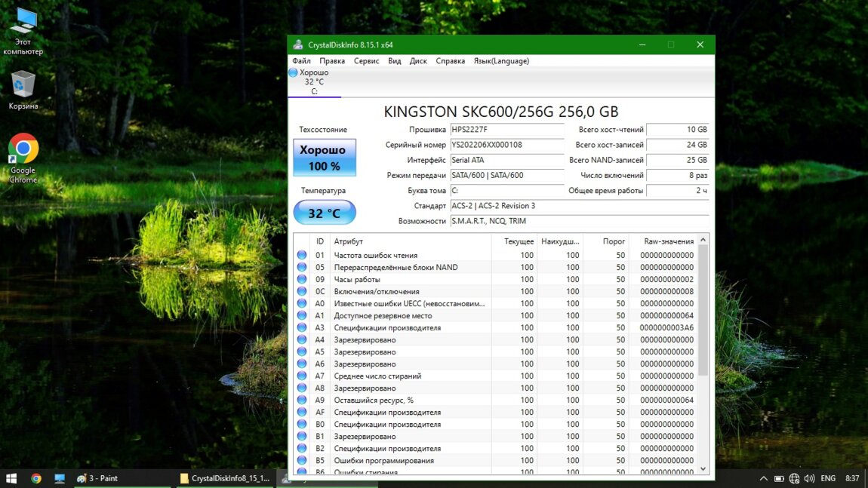
Task: Open the Диск menu
Action: [x=418, y=61]
